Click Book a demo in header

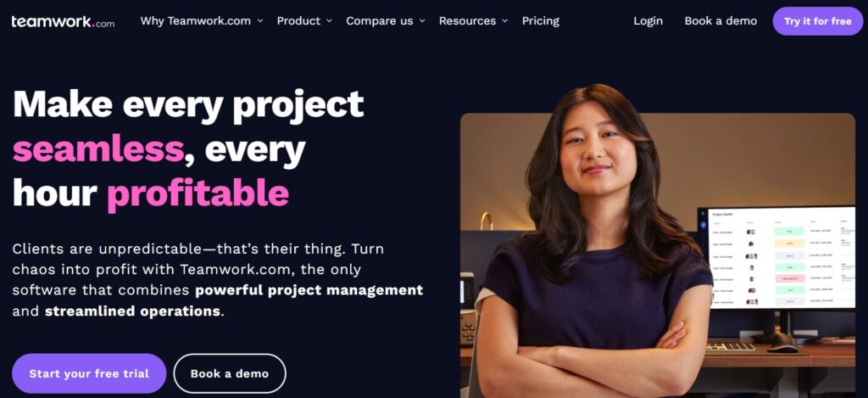coord(721,21)
